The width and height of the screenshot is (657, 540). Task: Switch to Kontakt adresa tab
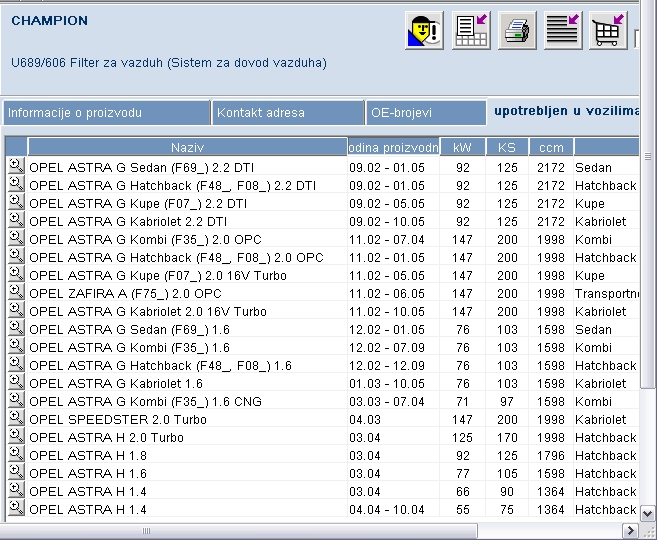[x=288, y=113]
